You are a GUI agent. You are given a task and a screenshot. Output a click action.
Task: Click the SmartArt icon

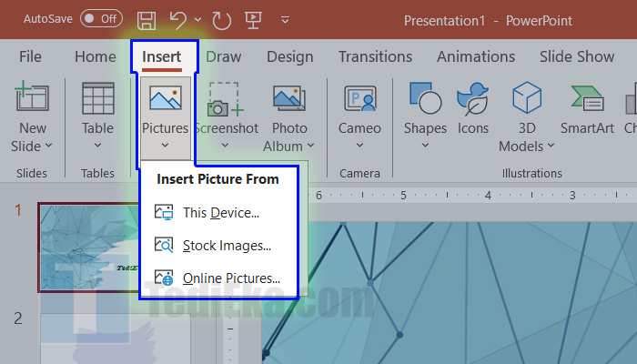588,98
